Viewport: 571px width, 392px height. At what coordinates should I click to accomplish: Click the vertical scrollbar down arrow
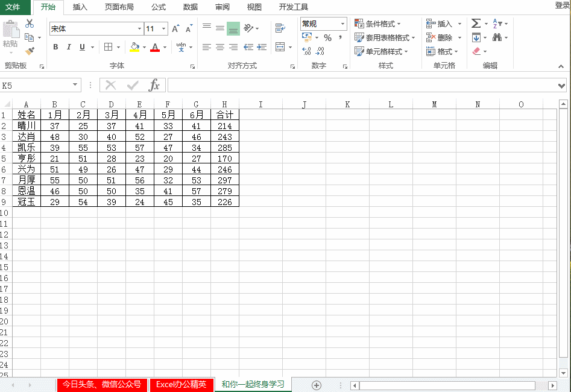(x=563, y=373)
